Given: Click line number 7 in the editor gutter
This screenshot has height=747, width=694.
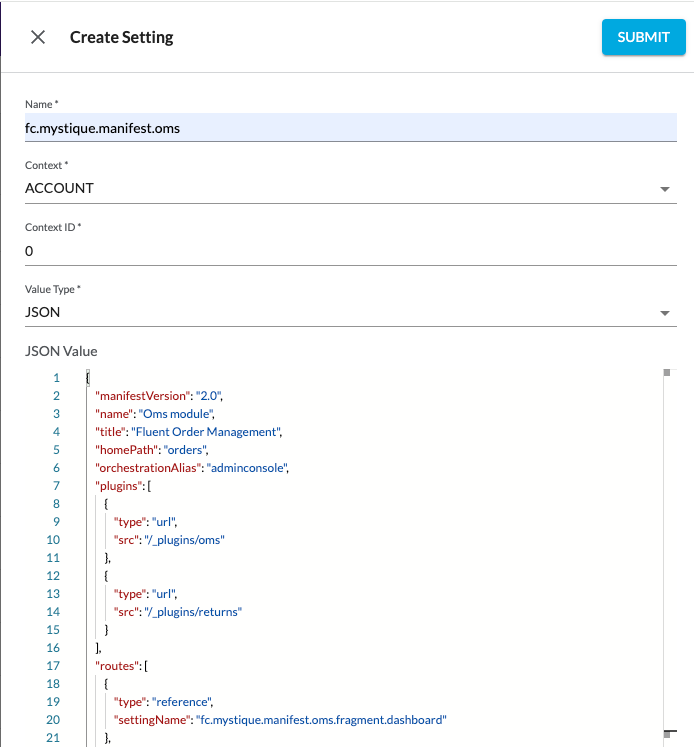Looking at the screenshot, I should tap(56, 486).
